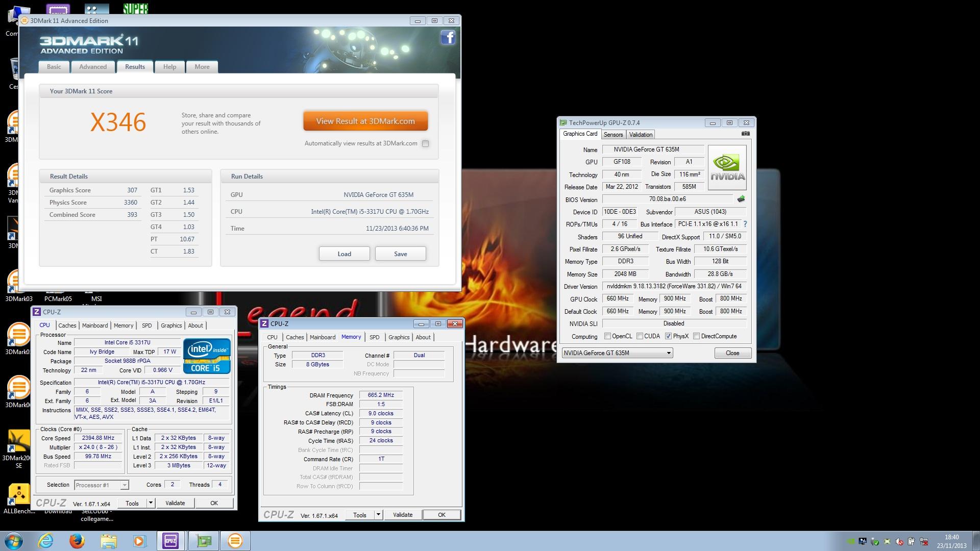Viewport: 980px width, 551px height.
Task: Click DRAM Frequency value 665.2 MHz
Action: (381, 395)
